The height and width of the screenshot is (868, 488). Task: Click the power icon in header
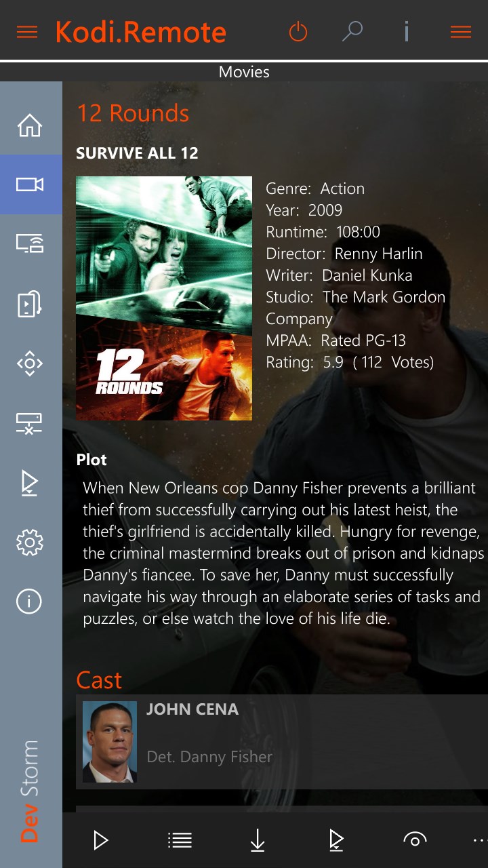(x=298, y=31)
